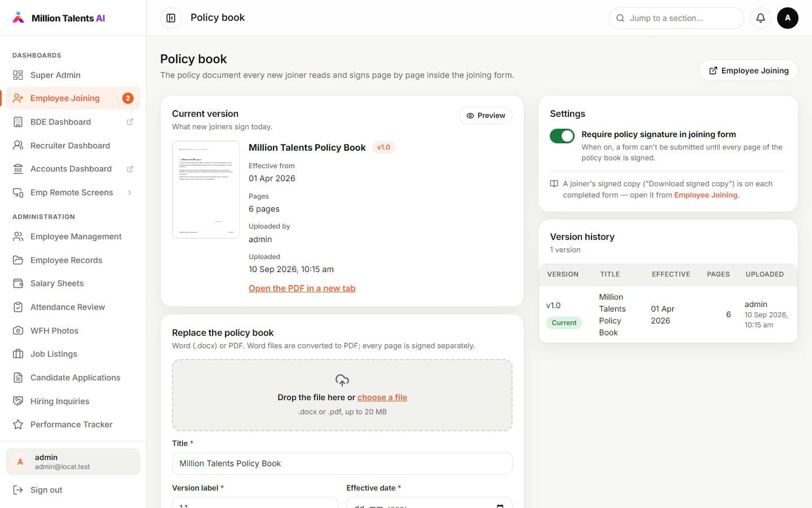Open the policy book page thumbnail
The height and width of the screenshot is (508, 812).
pos(206,190)
